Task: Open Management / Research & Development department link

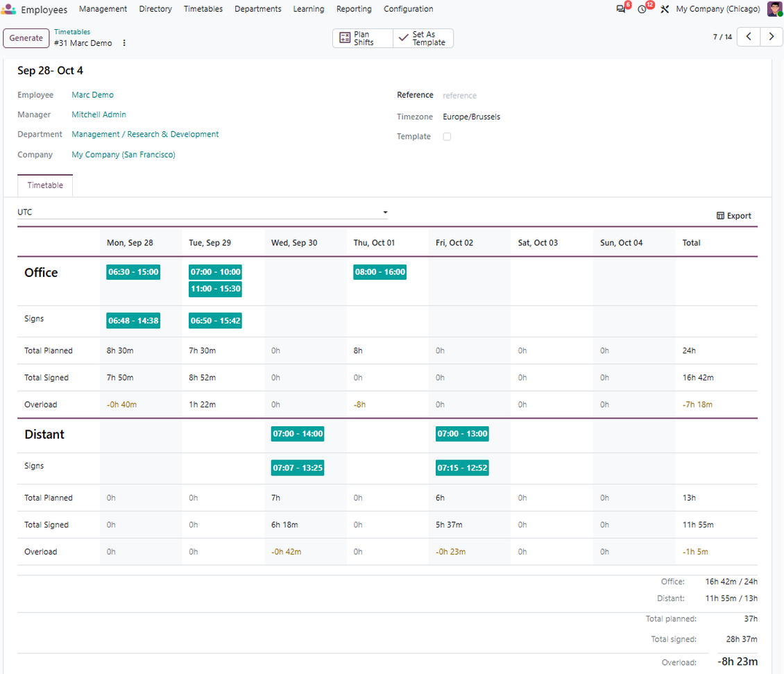Action: click(145, 135)
